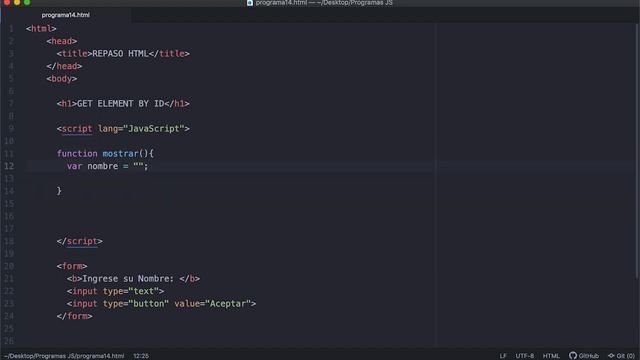This screenshot has height=360, width=640.
Task: Click the opening '<head>' tag
Action: click(x=62, y=41)
